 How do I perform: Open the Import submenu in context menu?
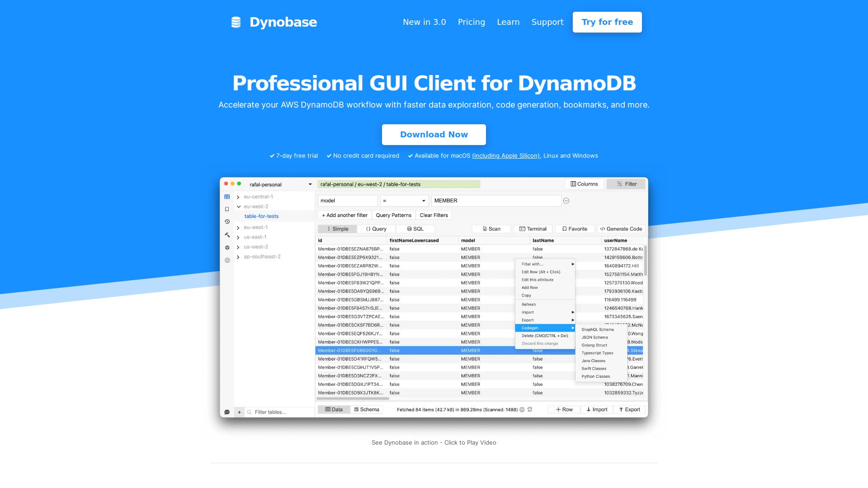coord(545,312)
